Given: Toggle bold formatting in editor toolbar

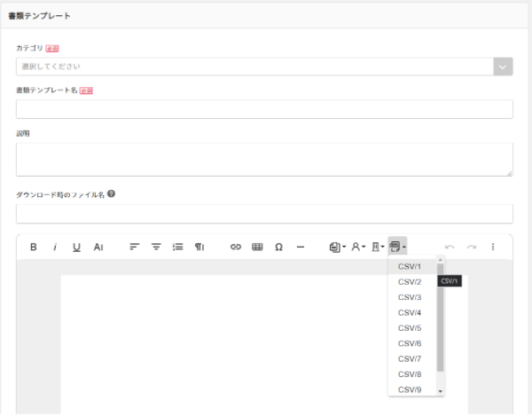Looking at the screenshot, I should [x=34, y=247].
